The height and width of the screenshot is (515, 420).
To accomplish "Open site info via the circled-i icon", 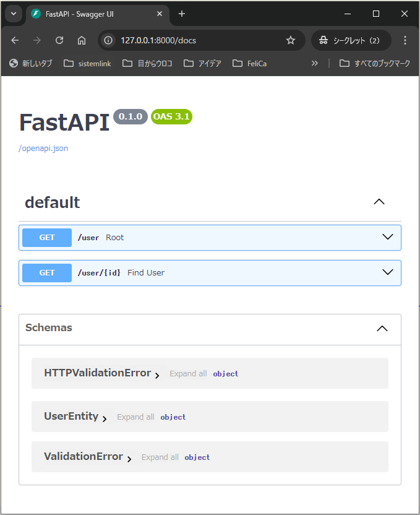I will coord(108,40).
